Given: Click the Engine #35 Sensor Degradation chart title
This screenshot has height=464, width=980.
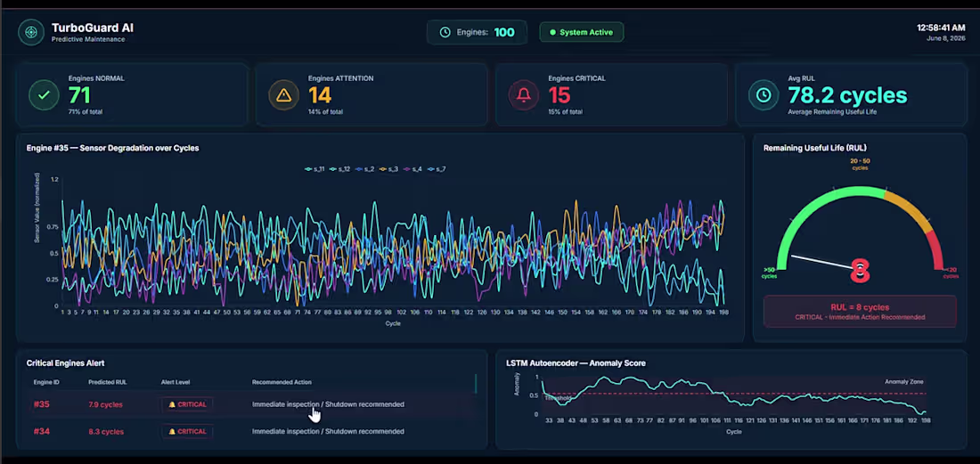Looking at the screenshot, I should (112, 149).
